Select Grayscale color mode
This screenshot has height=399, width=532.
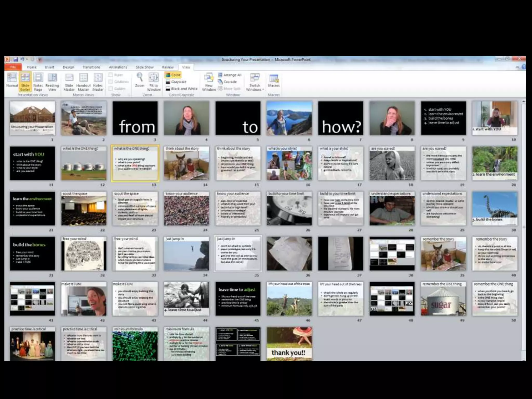pos(176,82)
